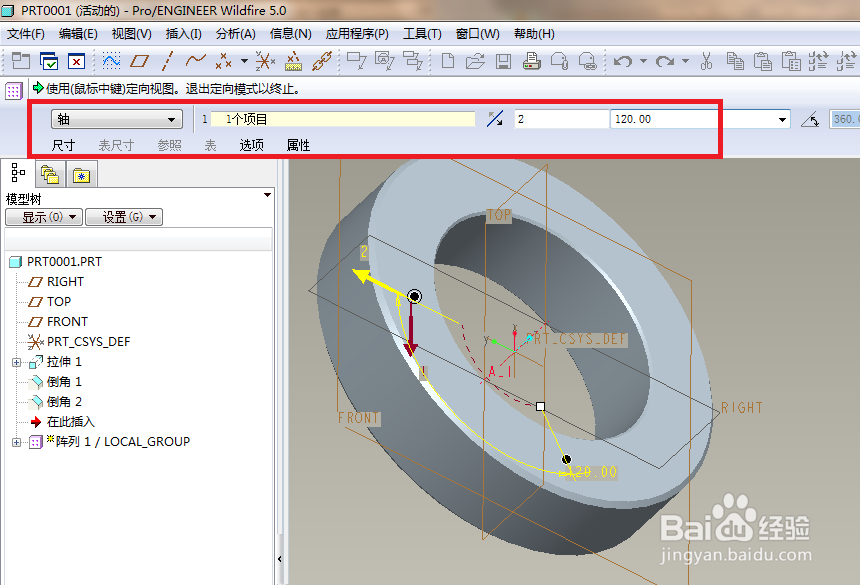Select the RIGHT datum plane tree item
This screenshot has width=860, height=585.
56,282
